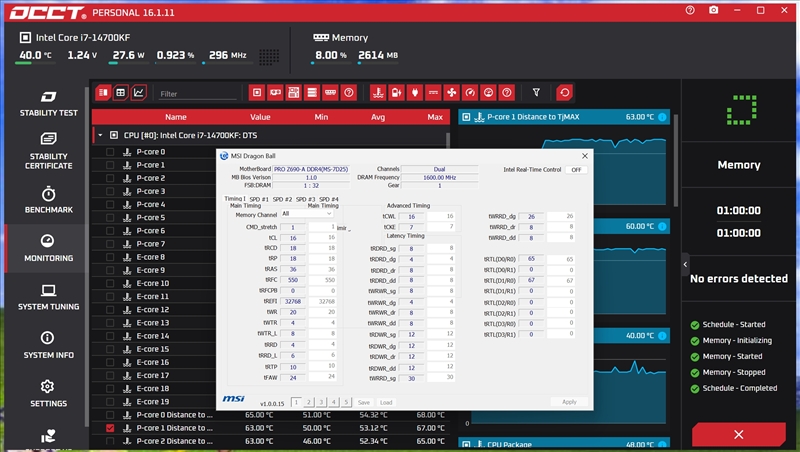Check the P-core 1 sensor checkbox
The height and width of the screenshot is (452, 800).
tap(110, 165)
